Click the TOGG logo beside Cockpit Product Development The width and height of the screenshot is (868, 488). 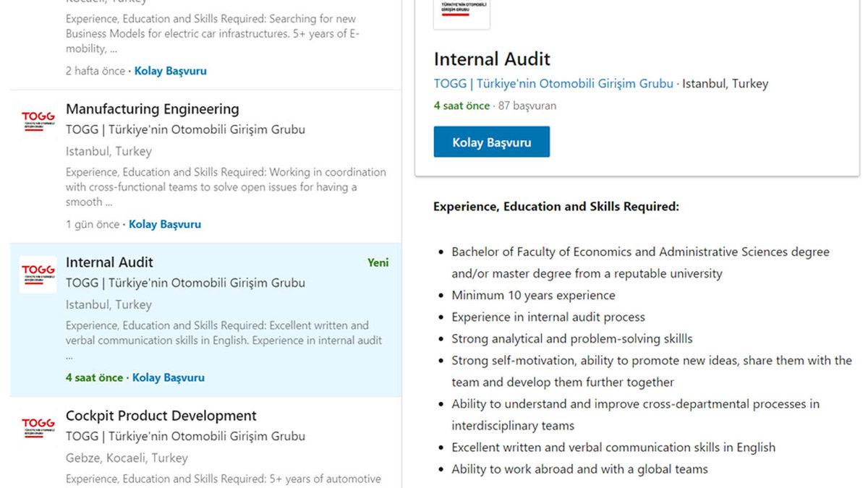(38, 427)
